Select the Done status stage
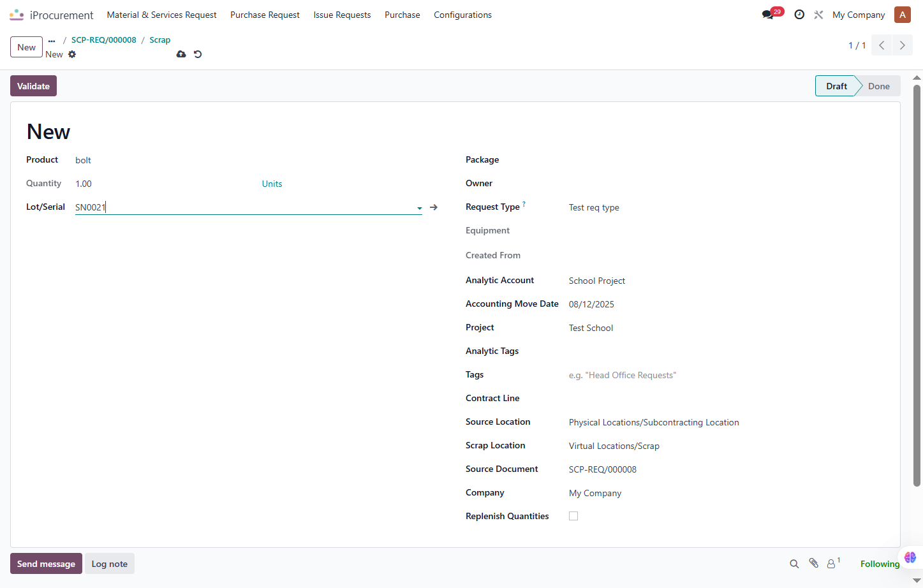923x588 pixels. 879,86
